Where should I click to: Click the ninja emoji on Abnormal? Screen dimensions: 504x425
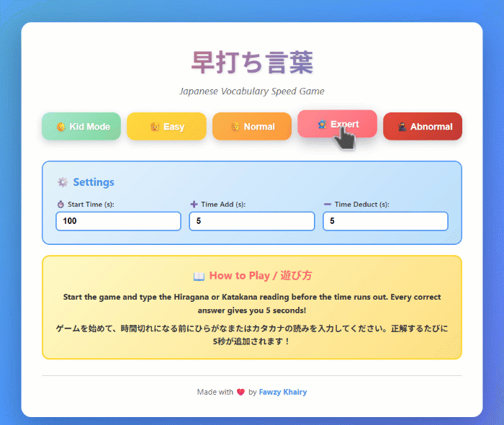(402, 127)
